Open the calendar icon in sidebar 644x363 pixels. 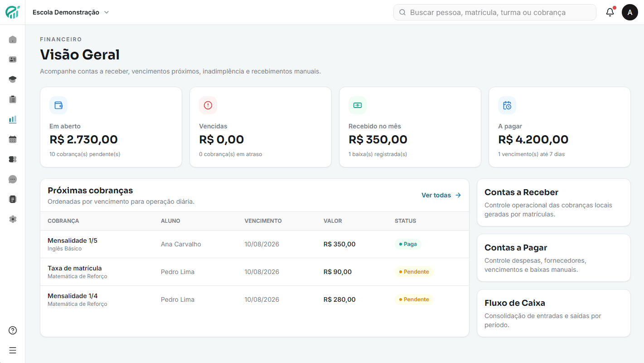[x=13, y=139]
